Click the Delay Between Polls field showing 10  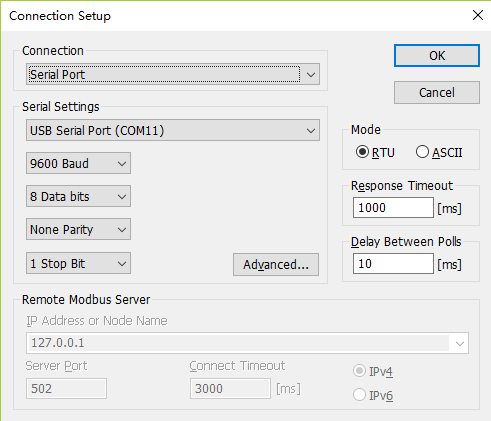pyautogui.click(x=393, y=264)
